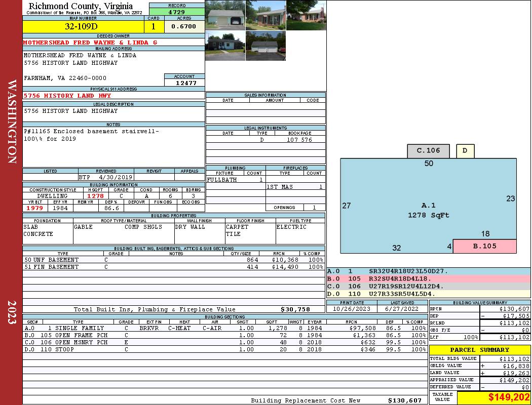Click the yellow Parcel Summary header
532x405 pixels.
[479, 350]
